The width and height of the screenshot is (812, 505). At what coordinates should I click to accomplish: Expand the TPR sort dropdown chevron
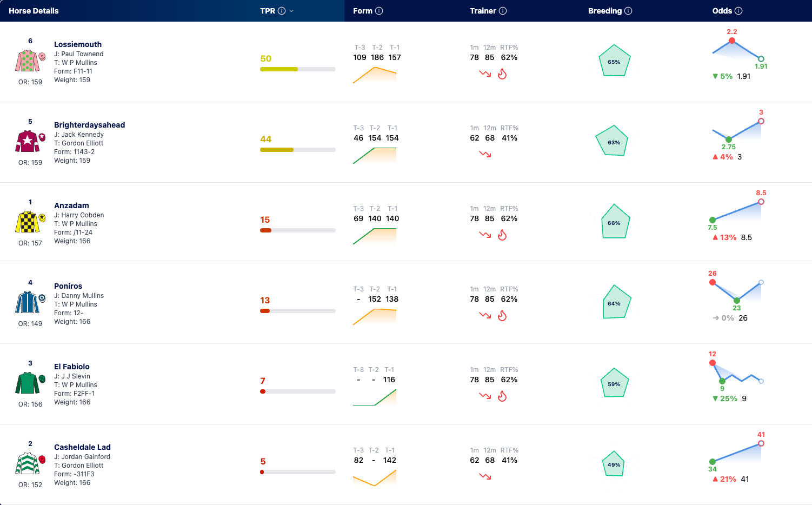(x=291, y=11)
